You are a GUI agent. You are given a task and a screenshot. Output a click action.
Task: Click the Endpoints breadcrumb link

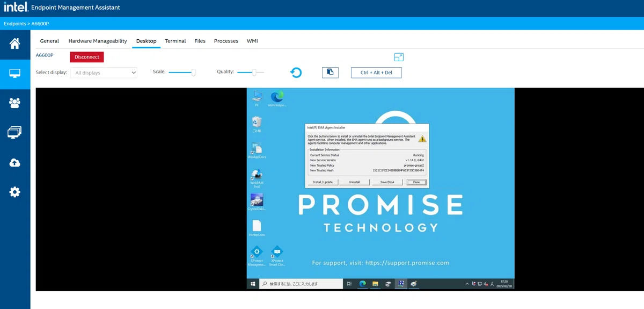(16, 24)
